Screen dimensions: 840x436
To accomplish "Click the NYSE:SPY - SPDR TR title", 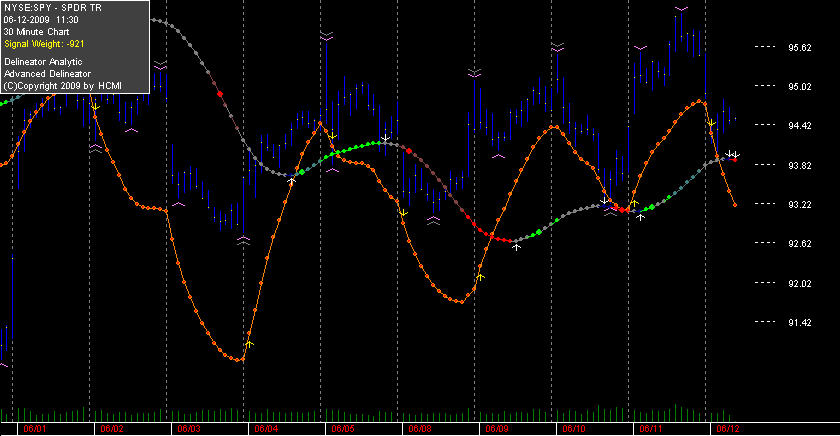I will [x=52, y=8].
